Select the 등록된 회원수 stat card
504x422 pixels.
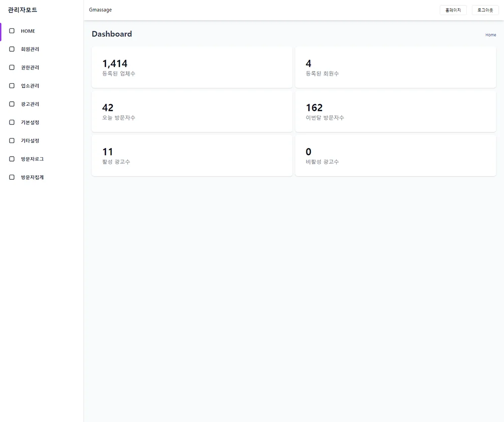click(395, 68)
